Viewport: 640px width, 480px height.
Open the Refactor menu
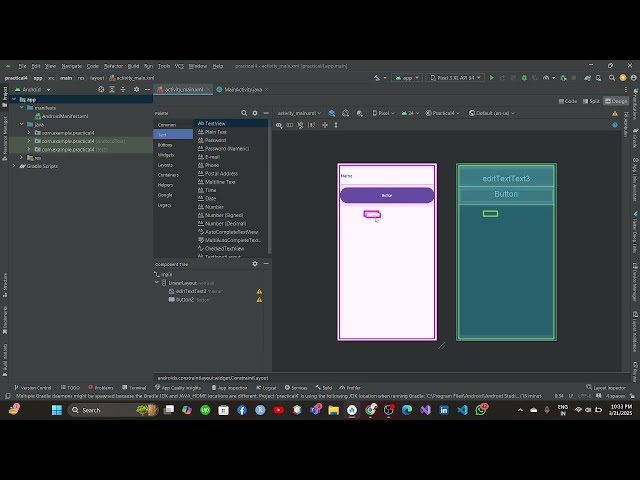coord(113,66)
